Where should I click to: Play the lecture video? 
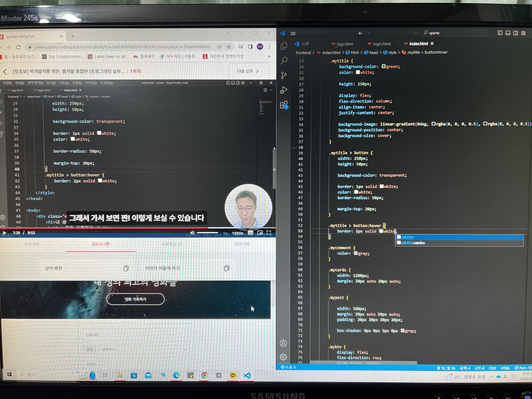(4, 233)
